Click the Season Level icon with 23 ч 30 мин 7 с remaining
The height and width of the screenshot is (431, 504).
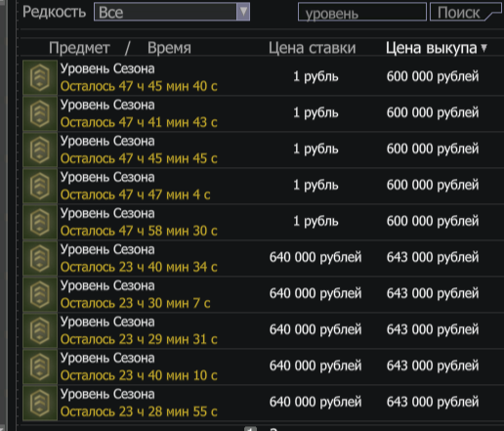coord(40,294)
